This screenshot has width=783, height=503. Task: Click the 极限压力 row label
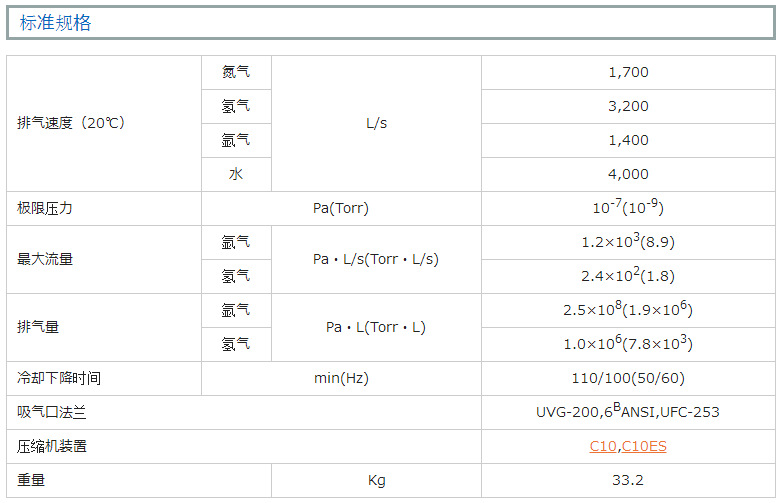(45, 208)
